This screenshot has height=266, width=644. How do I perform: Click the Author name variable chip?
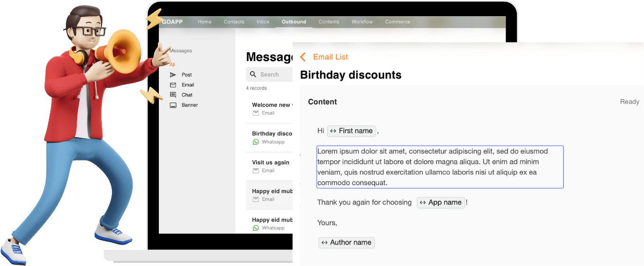346,243
